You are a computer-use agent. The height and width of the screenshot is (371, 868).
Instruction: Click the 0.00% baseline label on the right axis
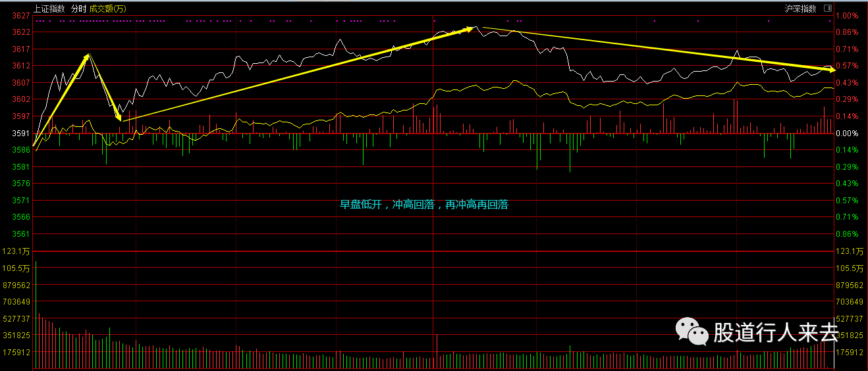846,134
